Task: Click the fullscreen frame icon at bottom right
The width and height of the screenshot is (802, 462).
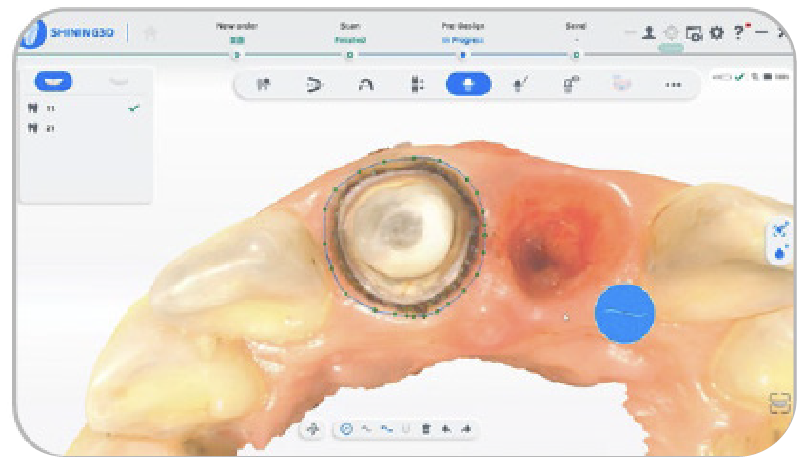Action: pos(779,403)
